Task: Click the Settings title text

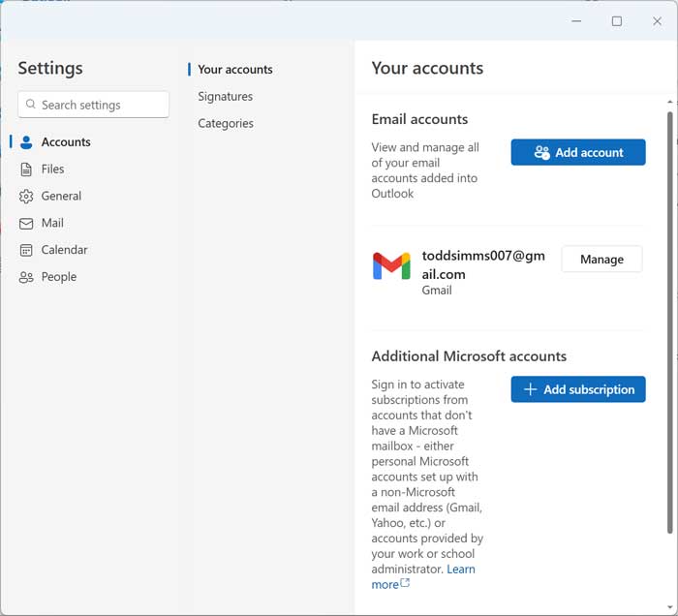Action: 50,69
